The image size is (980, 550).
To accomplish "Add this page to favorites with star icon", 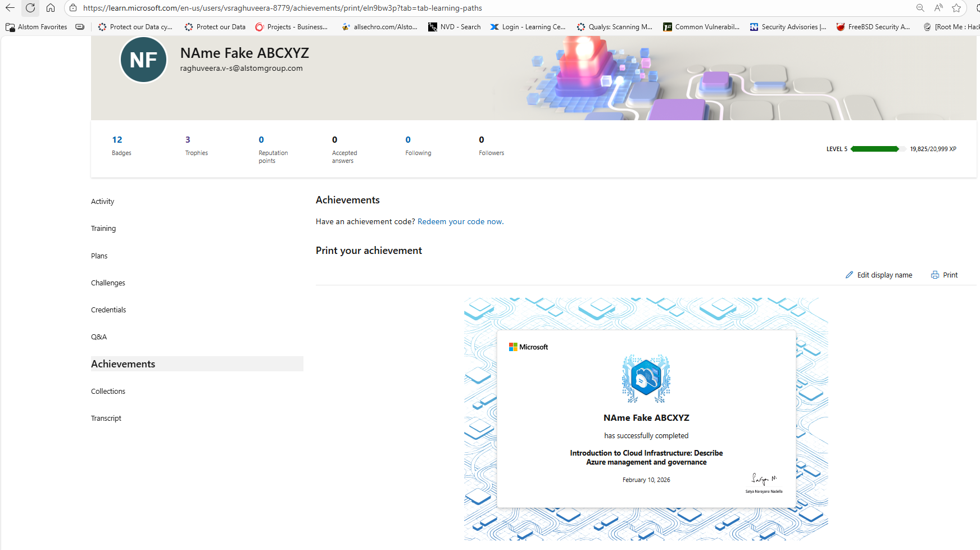I will (x=956, y=8).
